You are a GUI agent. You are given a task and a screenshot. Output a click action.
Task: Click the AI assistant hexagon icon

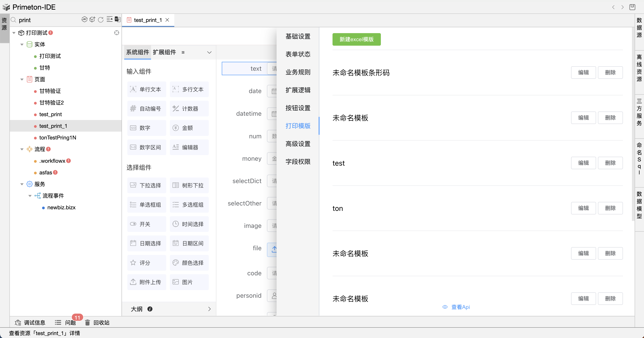point(85,19)
